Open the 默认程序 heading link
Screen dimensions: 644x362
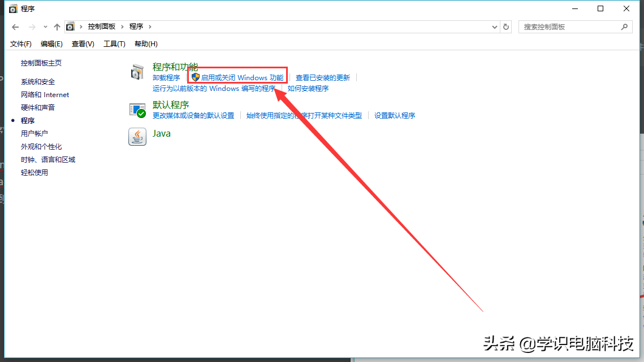click(170, 105)
